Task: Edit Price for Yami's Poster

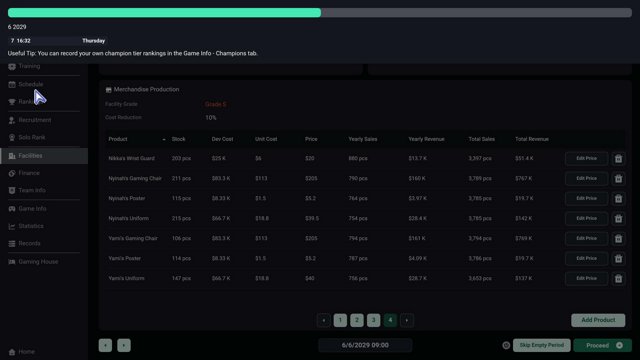Action: pyautogui.click(x=587, y=258)
